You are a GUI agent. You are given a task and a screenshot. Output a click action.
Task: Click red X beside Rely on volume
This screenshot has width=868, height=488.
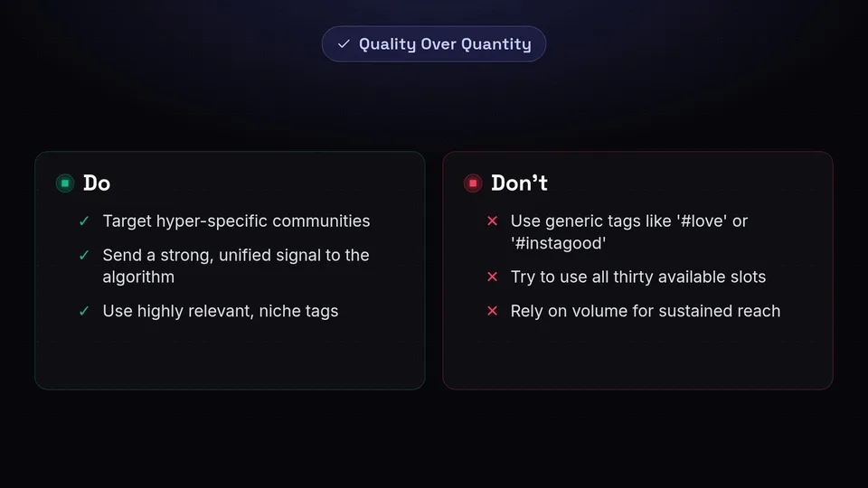[492, 311]
